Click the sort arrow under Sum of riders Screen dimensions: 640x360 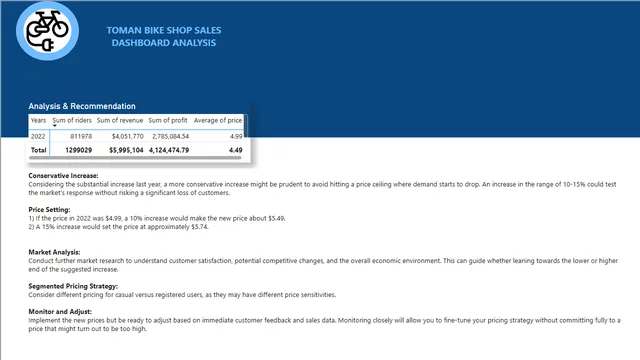point(55,126)
